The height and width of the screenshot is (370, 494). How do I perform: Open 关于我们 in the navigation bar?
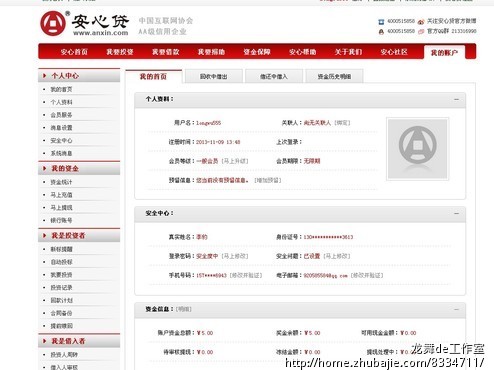click(348, 52)
